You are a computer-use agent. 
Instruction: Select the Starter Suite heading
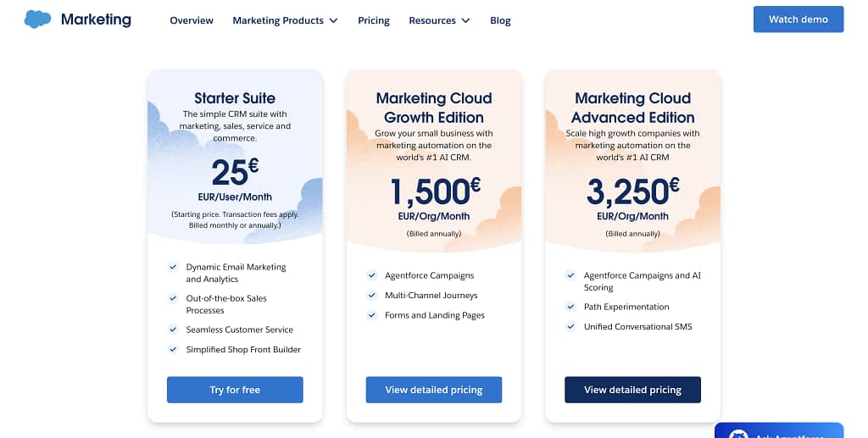[235, 98]
